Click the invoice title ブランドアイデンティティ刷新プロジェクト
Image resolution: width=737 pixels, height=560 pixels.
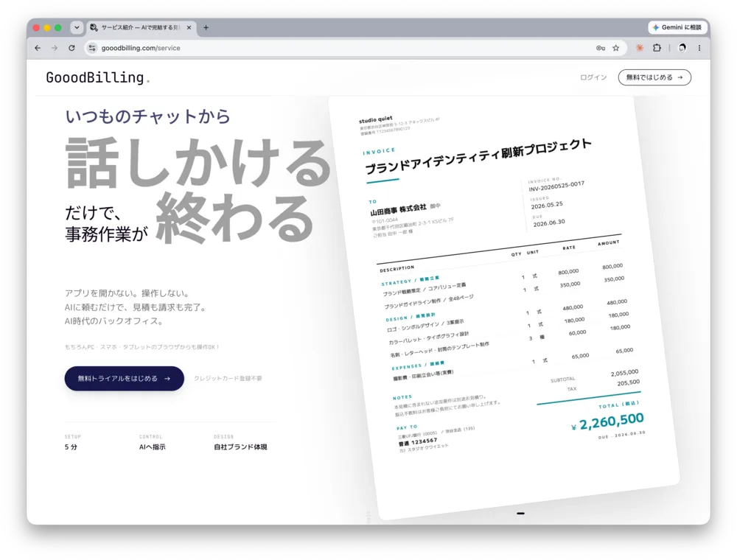(x=478, y=156)
